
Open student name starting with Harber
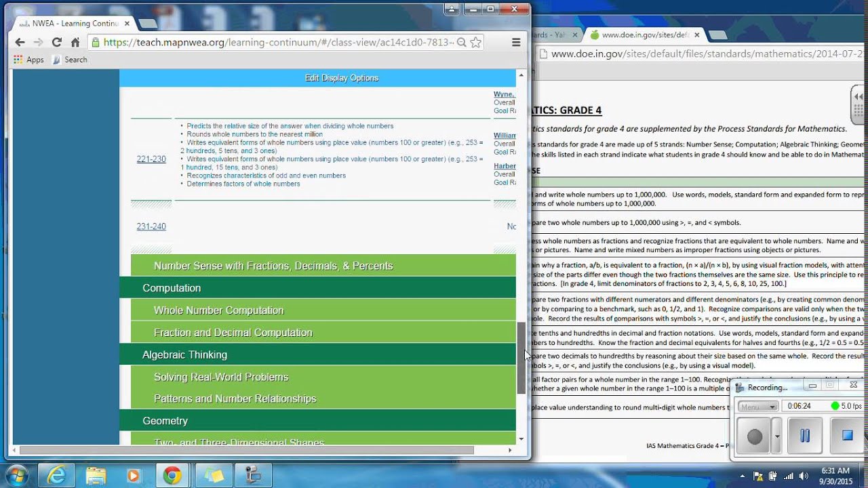[505, 166]
